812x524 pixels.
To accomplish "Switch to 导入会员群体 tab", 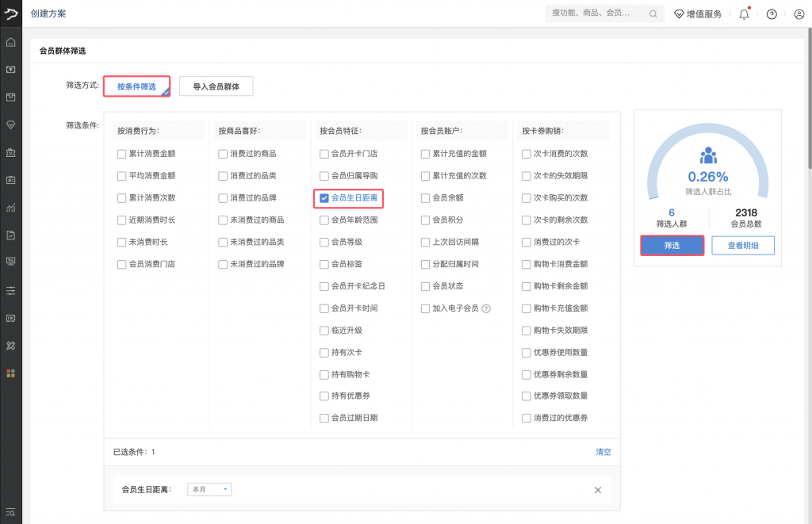I will 216,86.
